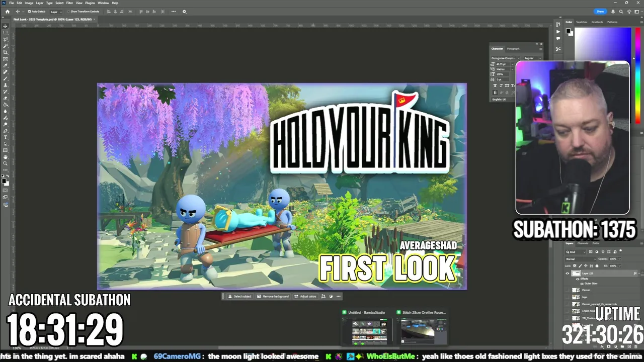Switch to the Paragraph tab
This screenshot has width=644, height=362.
[513, 49]
